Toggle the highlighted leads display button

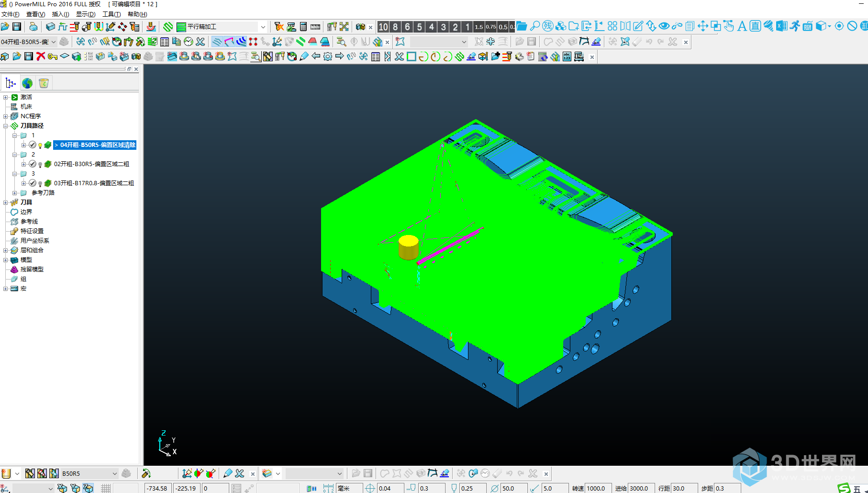[x=229, y=42]
